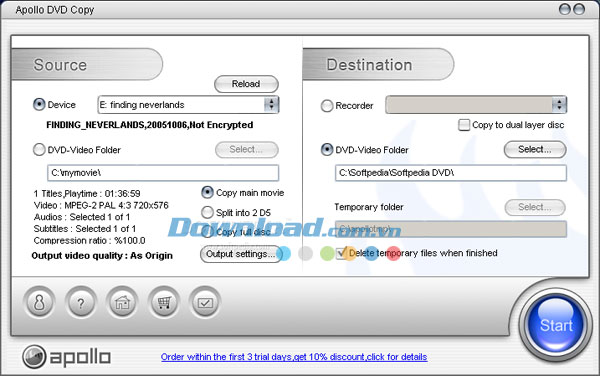Screen dimensions: 600x376
Task: Click the destination folder path field
Action: (x=451, y=173)
